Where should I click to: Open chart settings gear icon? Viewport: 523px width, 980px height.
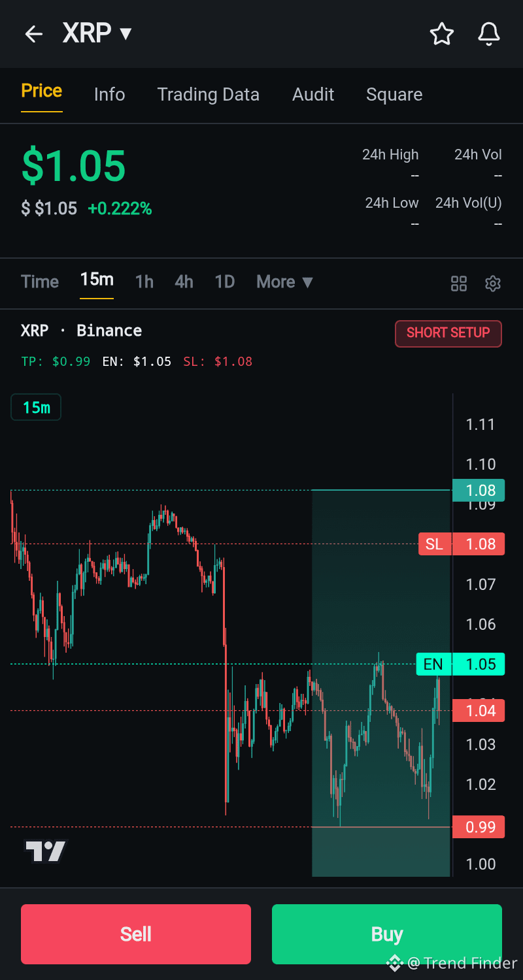493,284
